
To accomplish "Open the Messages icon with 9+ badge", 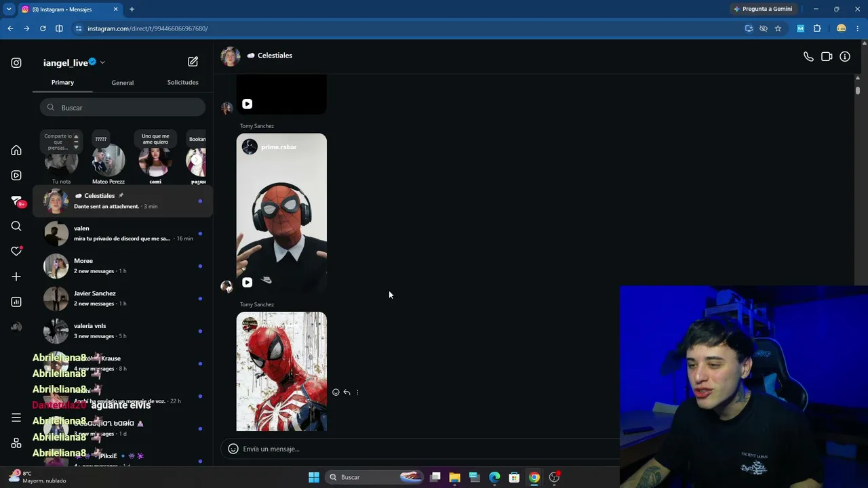I will (17, 201).
